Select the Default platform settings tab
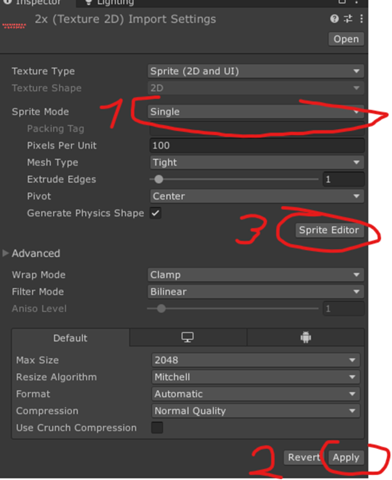 click(x=70, y=338)
